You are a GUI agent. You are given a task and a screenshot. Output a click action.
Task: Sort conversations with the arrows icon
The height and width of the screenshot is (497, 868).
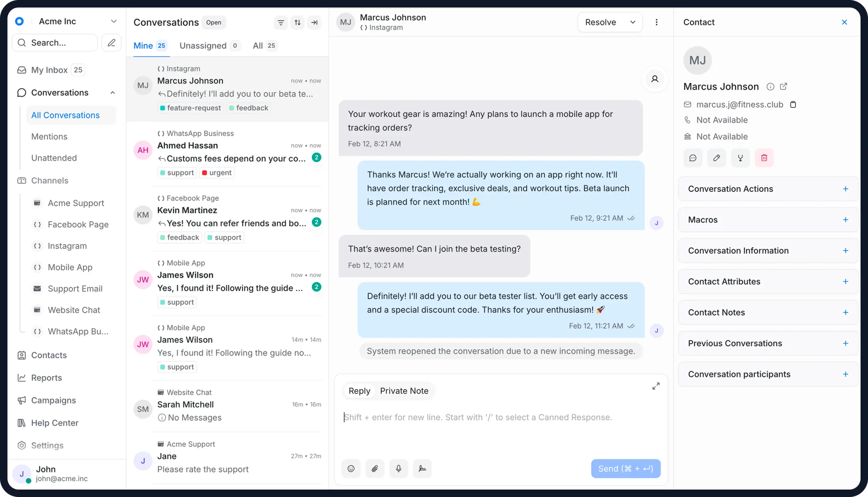(298, 22)
